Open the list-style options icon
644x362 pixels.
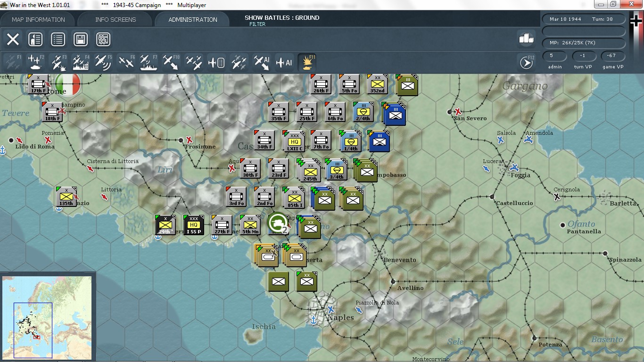[x=58, y=39]
